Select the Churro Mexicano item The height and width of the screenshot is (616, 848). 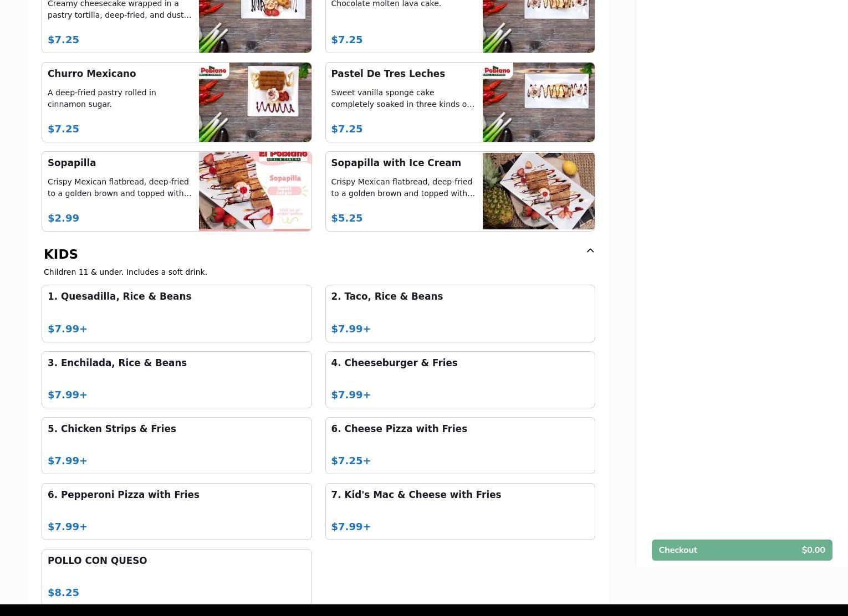tap(176, 102)
